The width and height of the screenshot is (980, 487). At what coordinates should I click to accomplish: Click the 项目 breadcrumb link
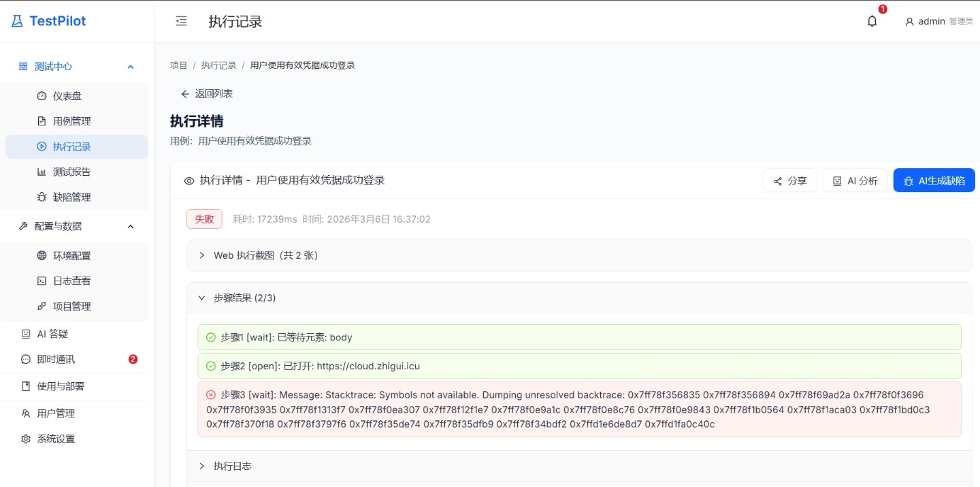click(179, 65)
